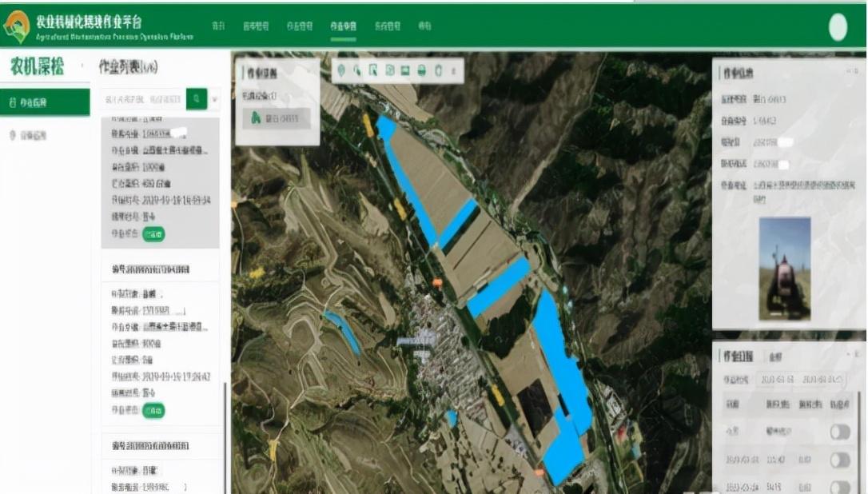The width and height of the screenshot is (868, 494).
Task: Toggle the track switch in the bottom log row
Action: tap(840, 487)
